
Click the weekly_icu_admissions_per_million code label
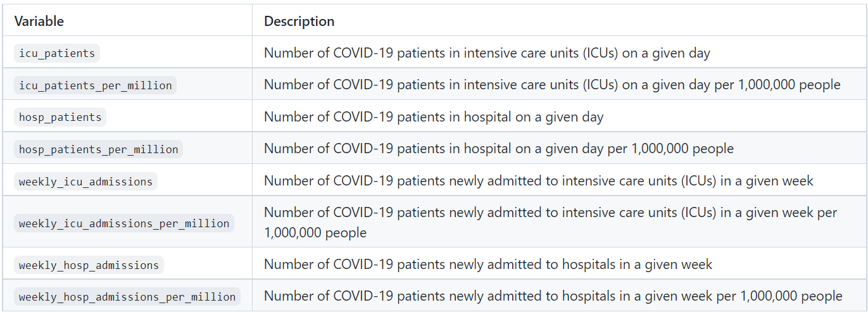point(124,223)
